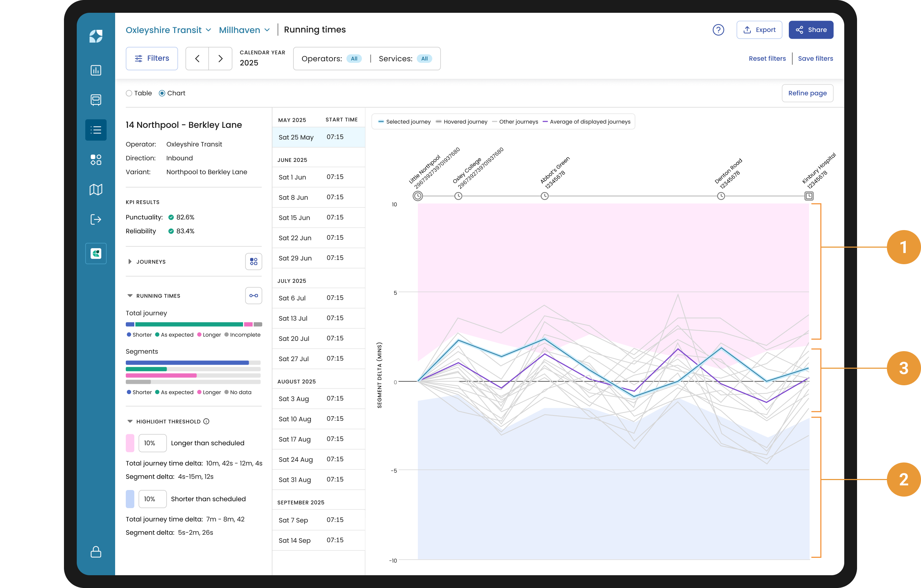Image resolution: width=921 pixels, height=588 pixels.
Task: Select the Chart radio button
Action: (x=162, y=93)
